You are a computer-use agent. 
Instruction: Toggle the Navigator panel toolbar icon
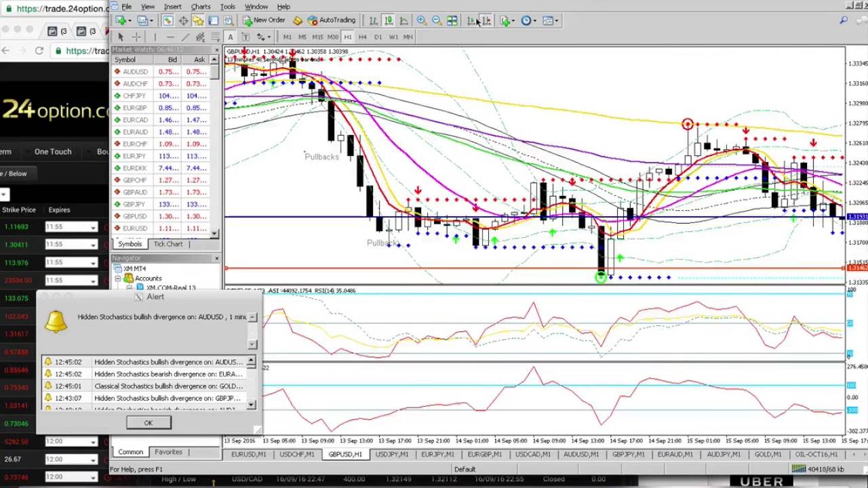[x=198, y=20]
